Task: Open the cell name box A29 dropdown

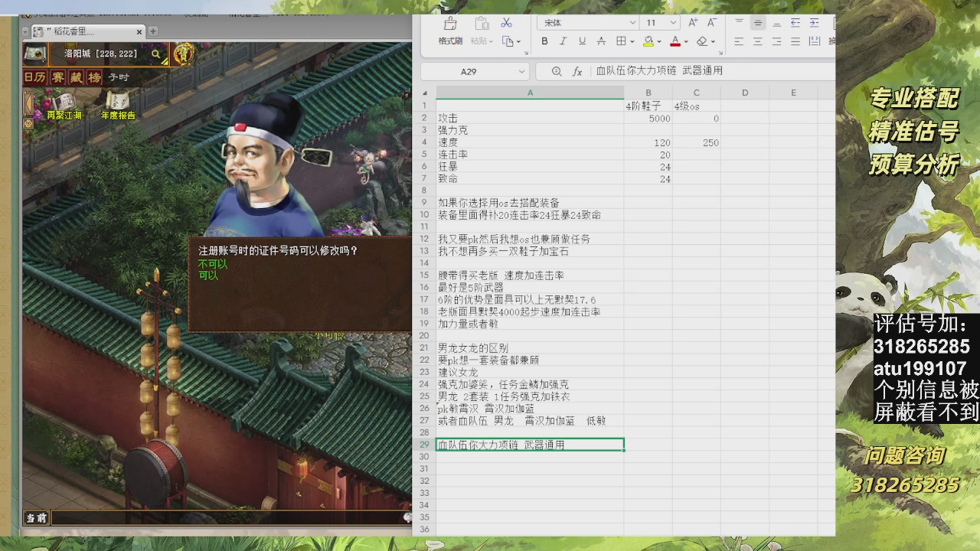Action: coord(522,71)
